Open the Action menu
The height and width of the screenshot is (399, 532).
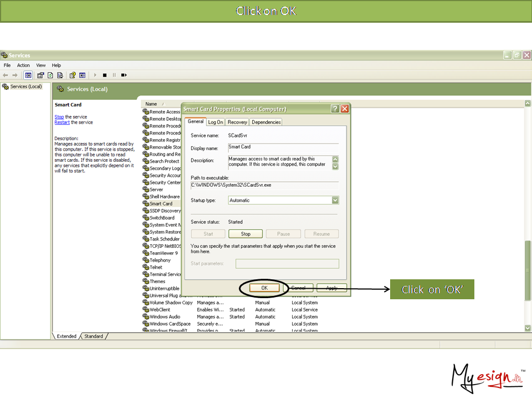point(23,65)
